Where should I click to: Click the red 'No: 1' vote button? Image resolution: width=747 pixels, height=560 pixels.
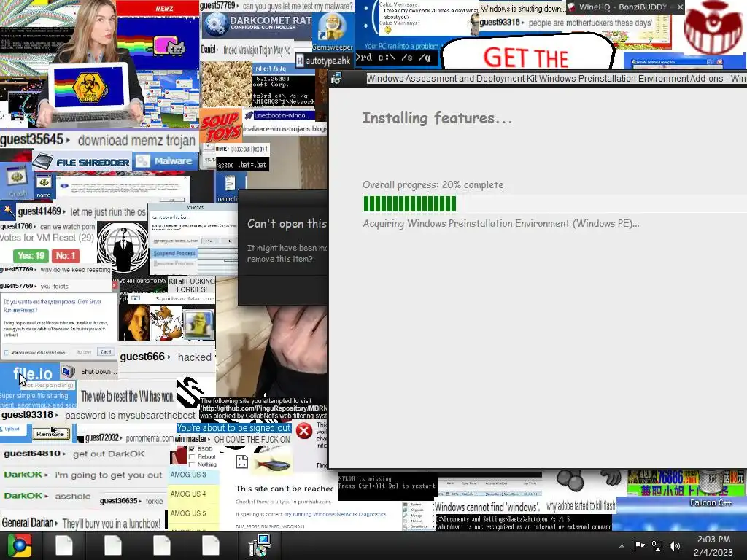(66, 256)
